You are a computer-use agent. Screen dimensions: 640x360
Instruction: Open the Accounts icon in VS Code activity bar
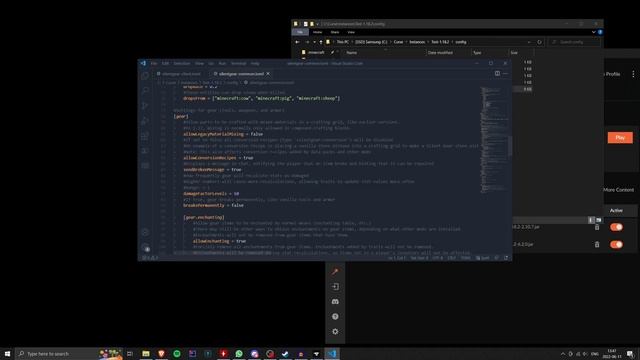(145, 232)
